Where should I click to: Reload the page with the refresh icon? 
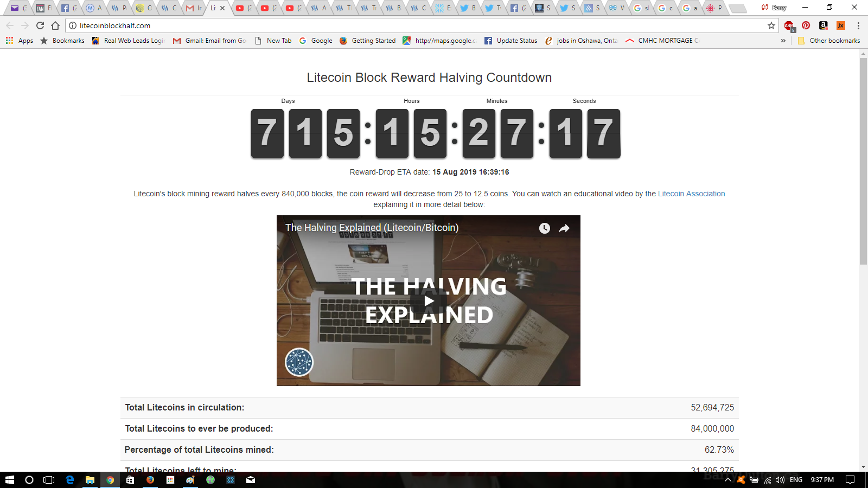[40, 25]
